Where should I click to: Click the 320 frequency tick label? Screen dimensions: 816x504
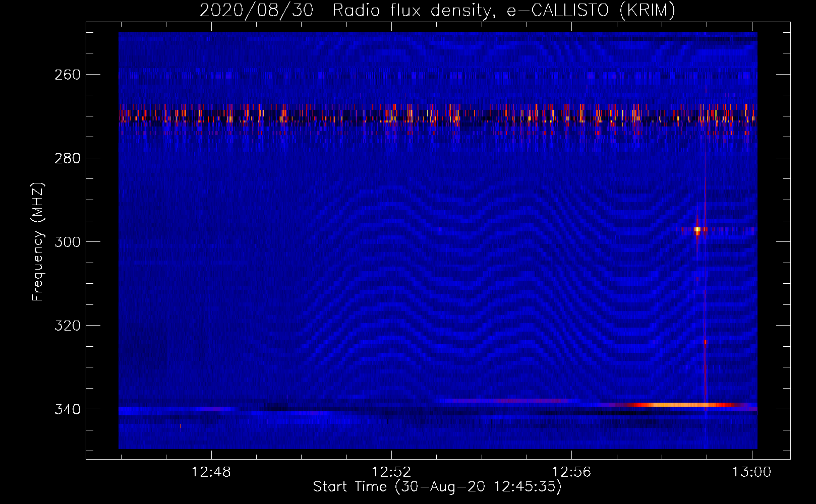[68, 326]
